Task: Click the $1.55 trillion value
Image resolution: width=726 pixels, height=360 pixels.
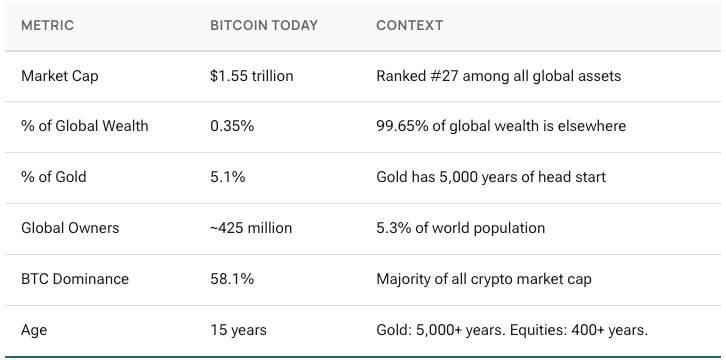Action: pyautogui.click(x=251, y=76)
